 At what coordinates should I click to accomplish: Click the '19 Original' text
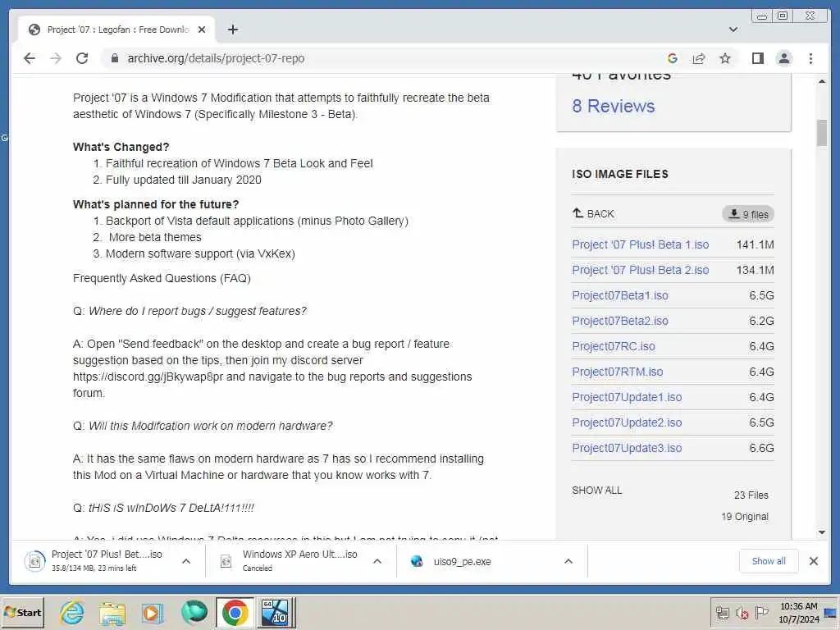[745, 517]
